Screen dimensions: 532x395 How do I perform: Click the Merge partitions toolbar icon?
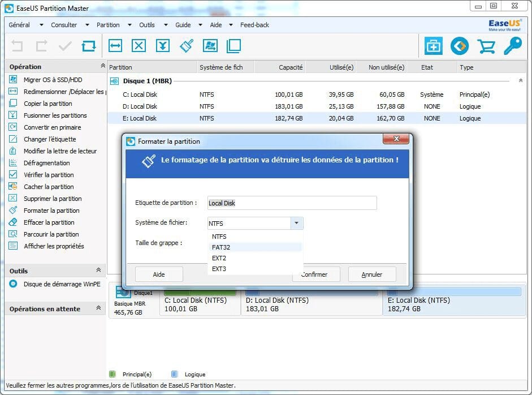pyautogui.click(x=162, y=46)
